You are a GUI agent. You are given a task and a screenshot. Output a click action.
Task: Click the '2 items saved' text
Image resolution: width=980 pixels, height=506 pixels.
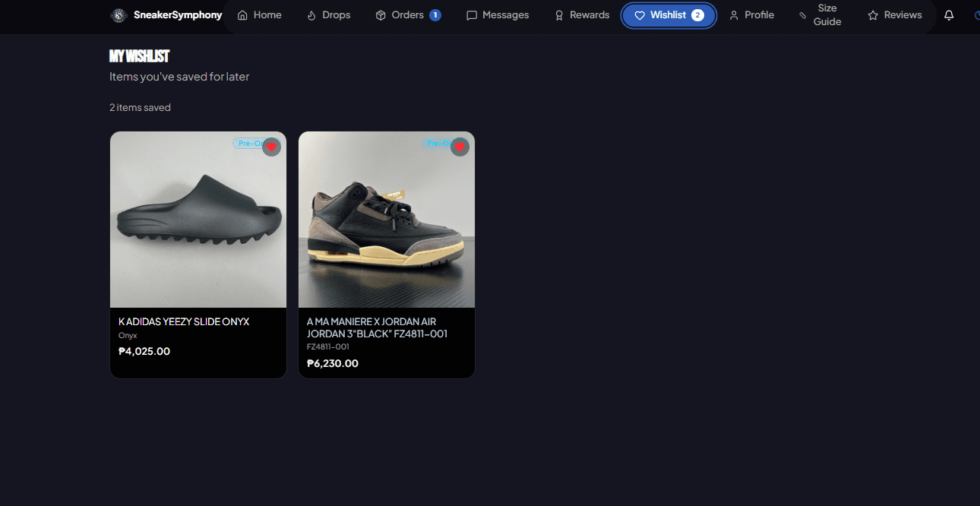[x=140, y=107]
